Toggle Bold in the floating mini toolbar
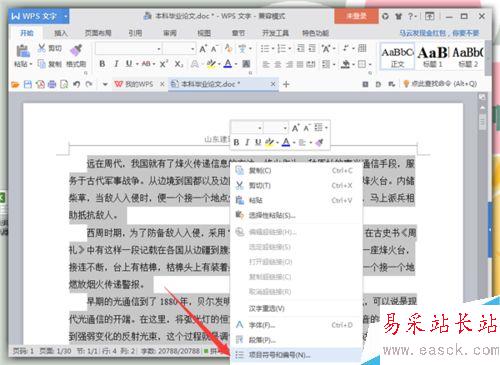The height and width of the screenshot is (365, 500). click(236, 142)
